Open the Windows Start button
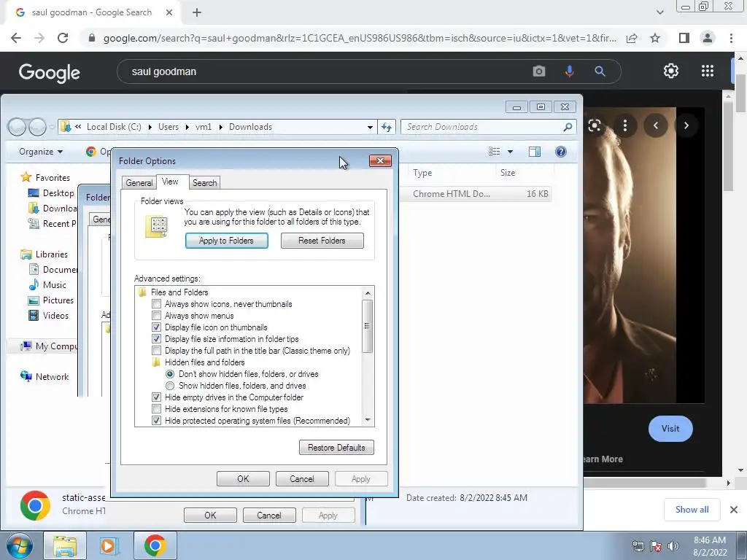The image size is (747, 560). coord(19,545)
